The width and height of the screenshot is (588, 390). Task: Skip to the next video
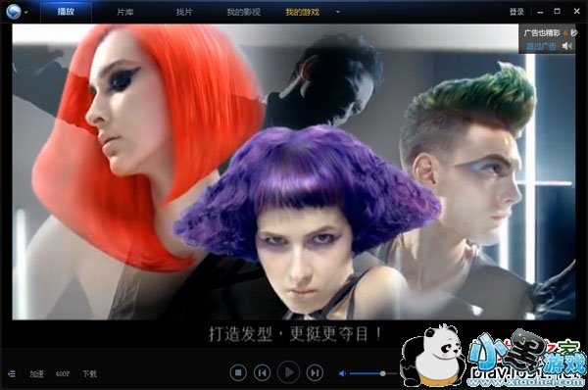315,372
